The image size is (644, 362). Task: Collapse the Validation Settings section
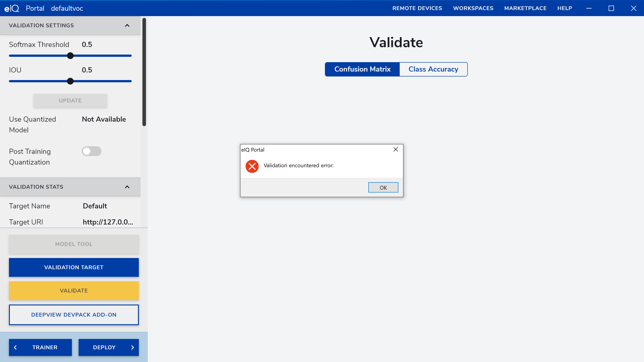(127, 25)
